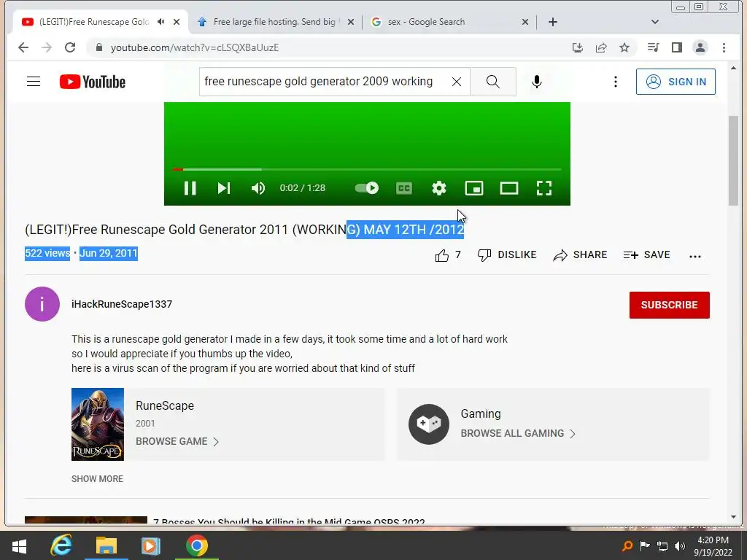The height and width of the screenshot is (560, 747).
Task: Clear the YouTube search text
Action: (x=457, y=82)
